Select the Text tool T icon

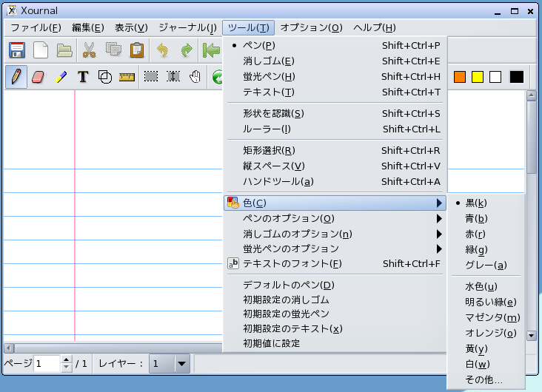tap(83, 77)
